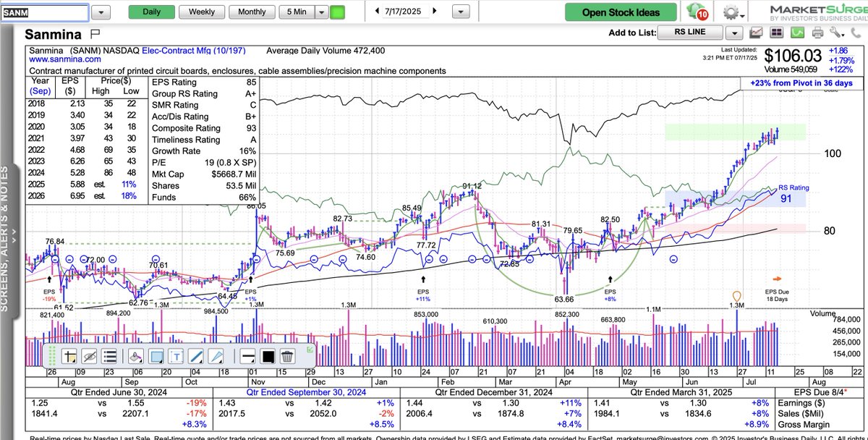Switch chart to Daily view

pyautogui.click(x=152, y=12)
